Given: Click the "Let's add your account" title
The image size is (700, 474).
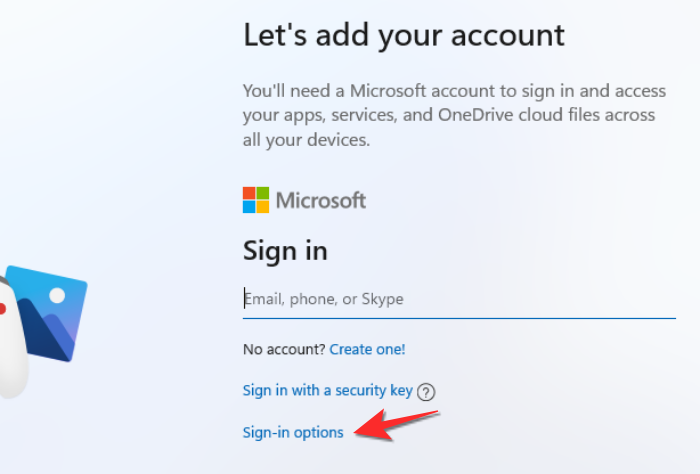Looking at the screenshot, I should (x=404, y=35).
